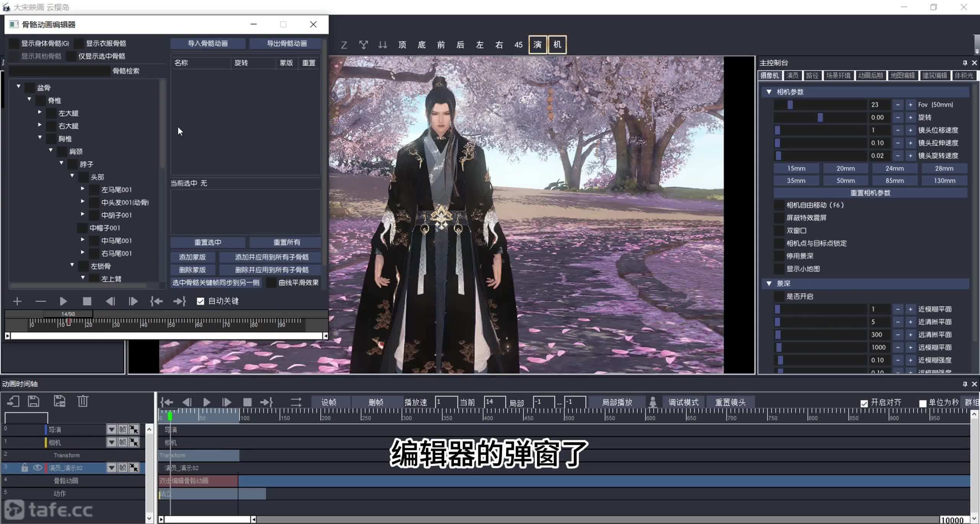Collapse the 景深 section
The height and width of the screenshot is (524, 980).
tap(769, 283)
